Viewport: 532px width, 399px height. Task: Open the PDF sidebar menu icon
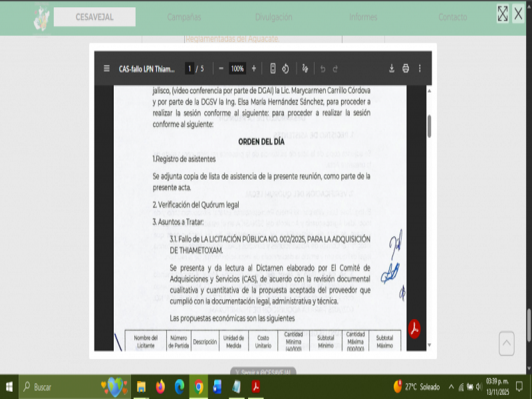tap(106, 68)
